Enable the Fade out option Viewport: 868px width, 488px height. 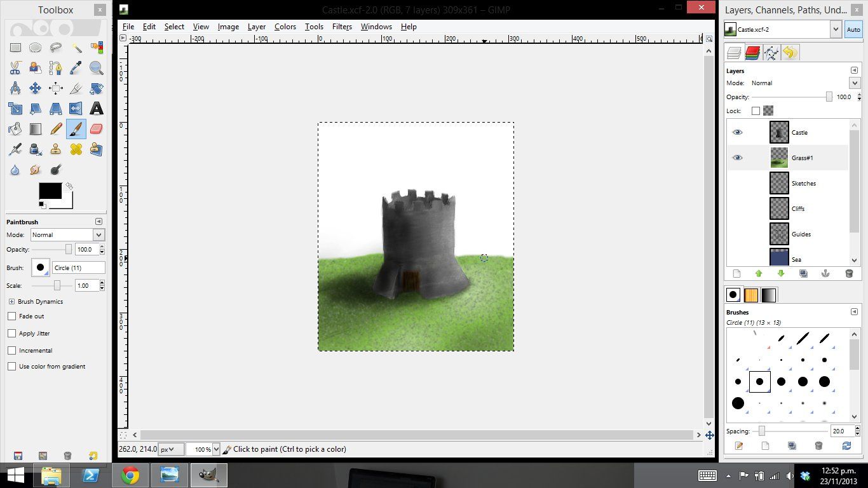11,316
